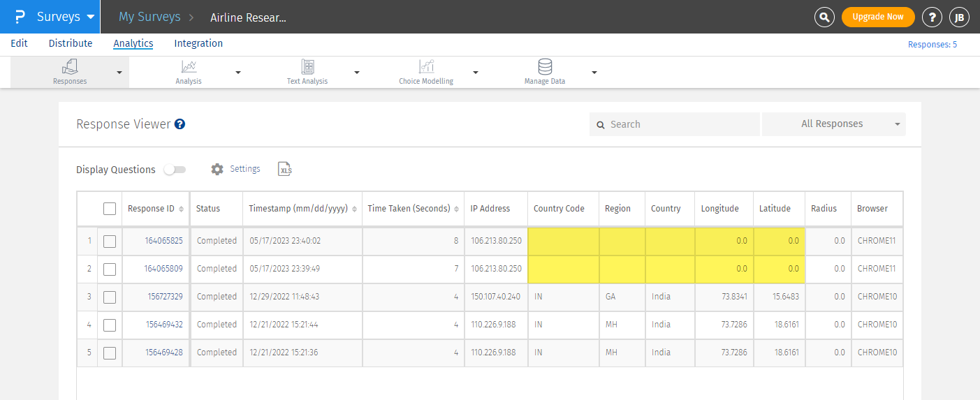
Task: Sort by Response ID arrows icon
Action: pos(182,209)
